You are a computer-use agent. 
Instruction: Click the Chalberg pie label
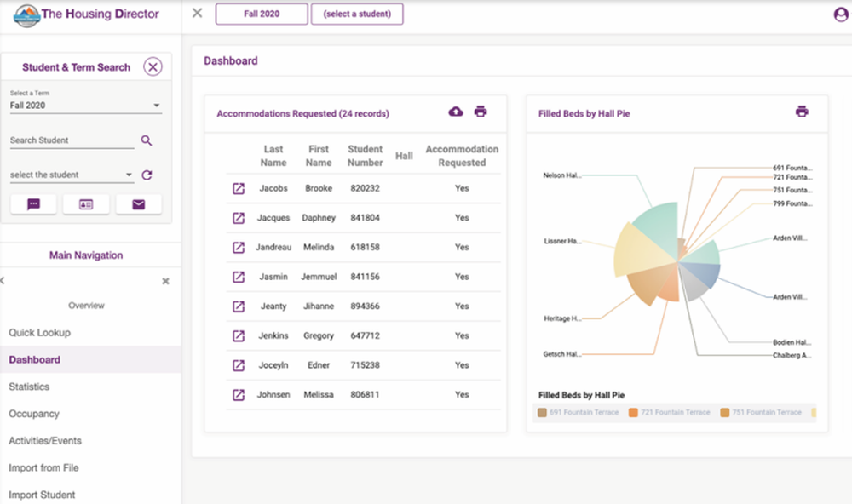tap(792, 356)
